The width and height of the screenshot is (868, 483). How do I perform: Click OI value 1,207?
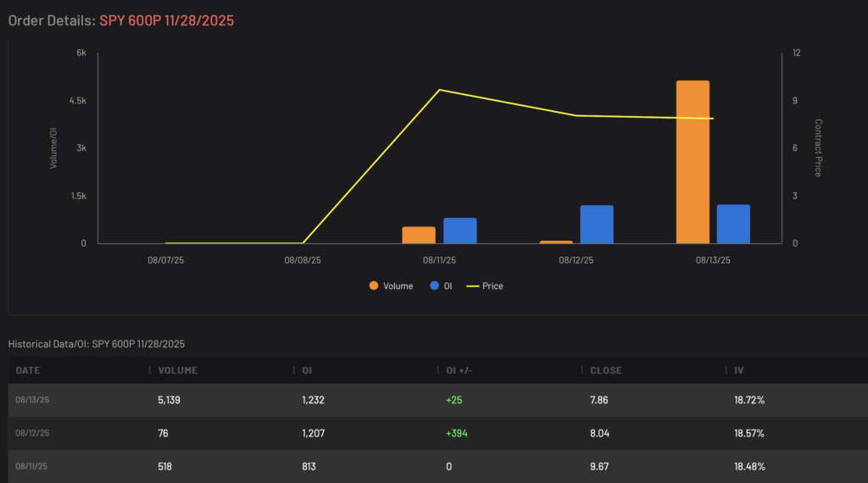314,433
